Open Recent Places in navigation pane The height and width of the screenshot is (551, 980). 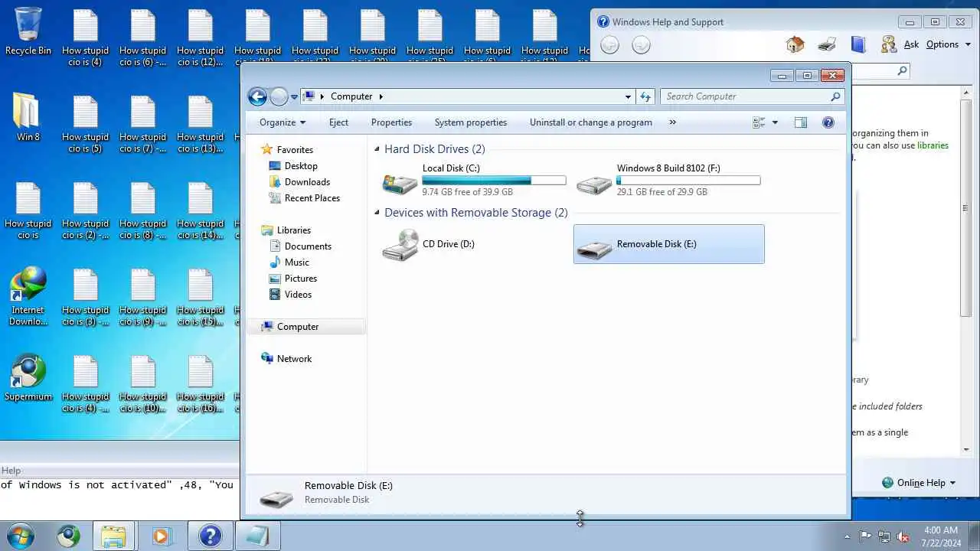pyautogui.click(x=312, y=198)
